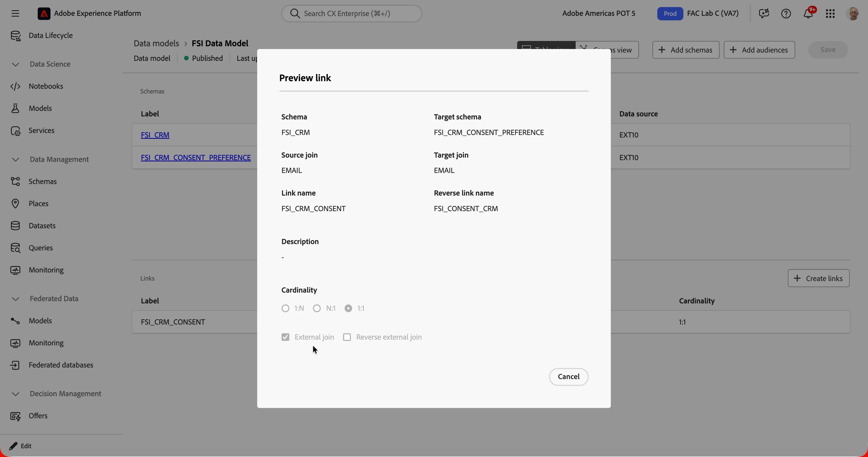This screenshot has width=868, height=457.
Task: Click the Notebooks code icon
Action: [16, 86]
